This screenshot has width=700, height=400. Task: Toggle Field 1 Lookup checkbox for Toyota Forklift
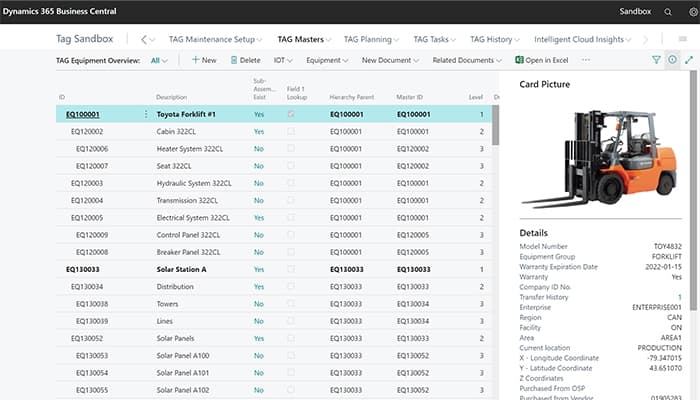point(291,114)
